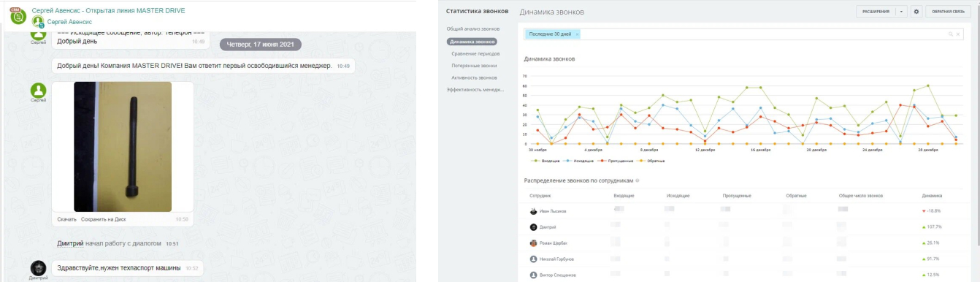The width and height of the screenshot is (980, 282).
Task: Click the 16 декабря label on the chart axis
Action: tap(762, 150)
